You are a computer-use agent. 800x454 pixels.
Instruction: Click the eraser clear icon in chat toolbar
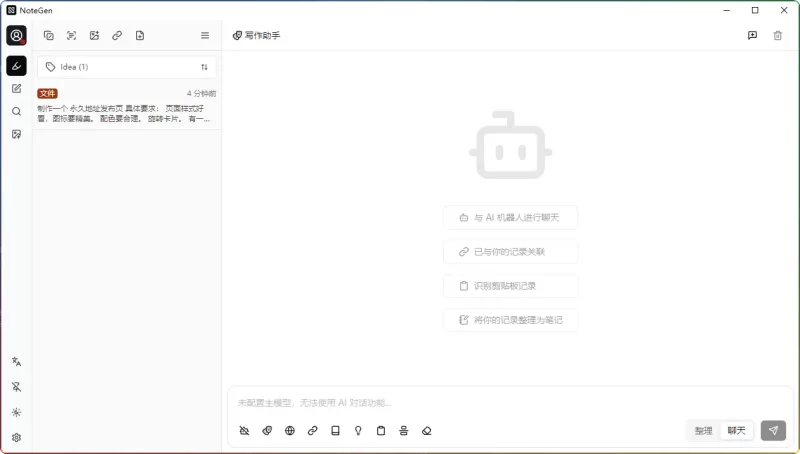[x=427, y=431]
